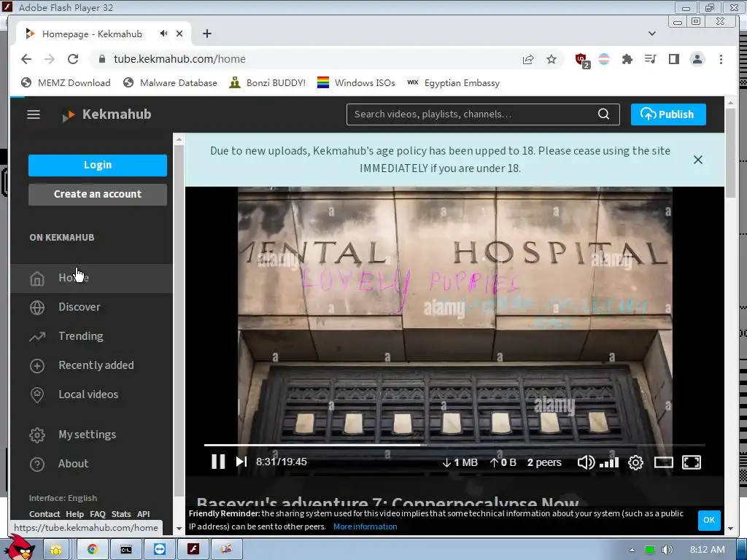Screen dimensions: 747x560
Task: Open the Stats footer link
Action: click(x=121, y=514)
